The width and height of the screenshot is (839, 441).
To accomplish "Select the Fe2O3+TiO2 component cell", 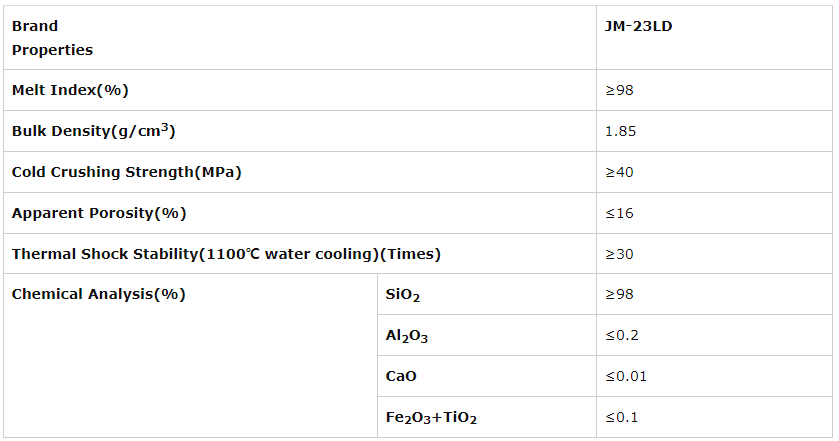I will pos(438,418).
